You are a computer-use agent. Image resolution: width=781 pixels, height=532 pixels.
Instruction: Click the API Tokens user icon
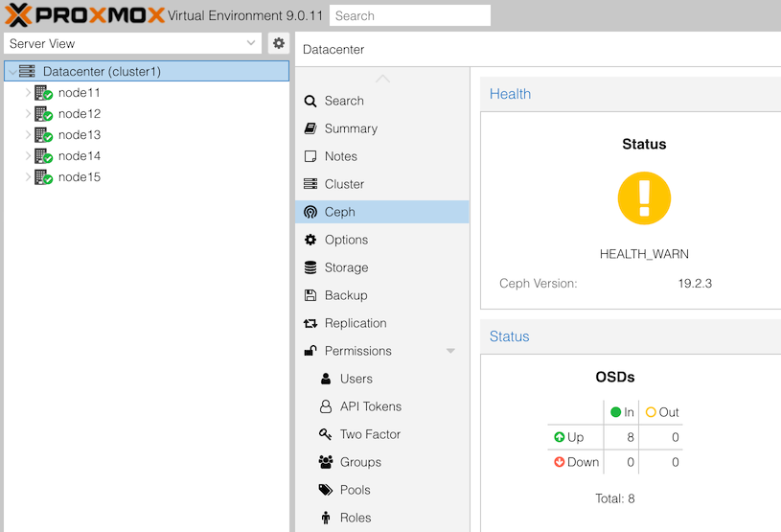pyautogui.click(x=326, y=406)
